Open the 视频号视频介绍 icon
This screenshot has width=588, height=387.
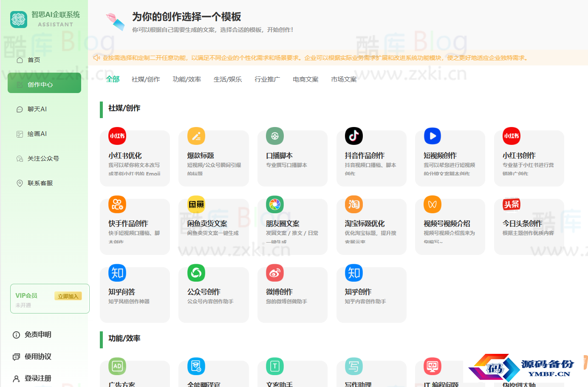coord(433,204)
